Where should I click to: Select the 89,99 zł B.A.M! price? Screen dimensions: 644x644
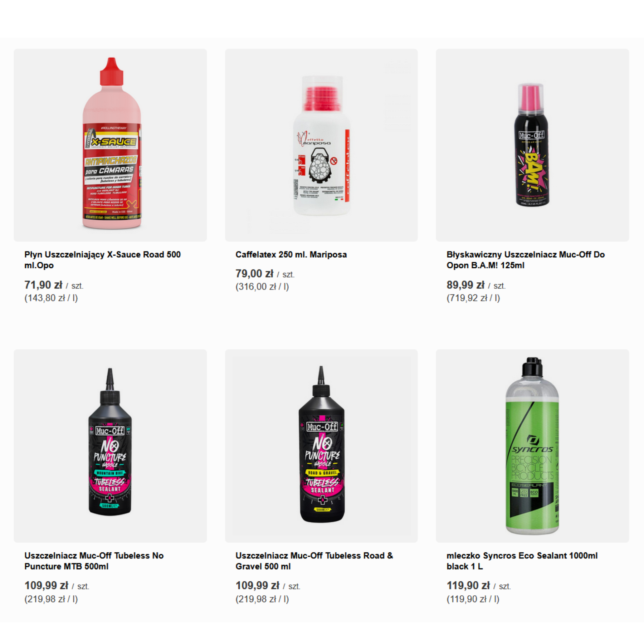pos(465,285)
